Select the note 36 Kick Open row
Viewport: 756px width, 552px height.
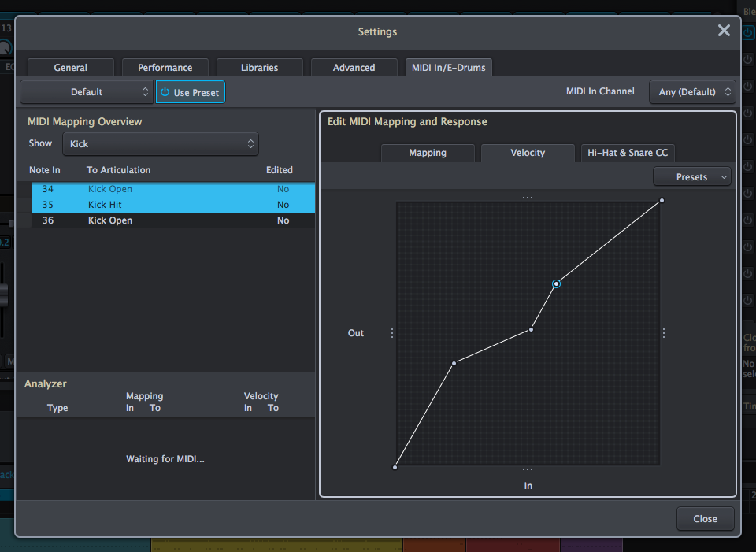click(157, 220)
